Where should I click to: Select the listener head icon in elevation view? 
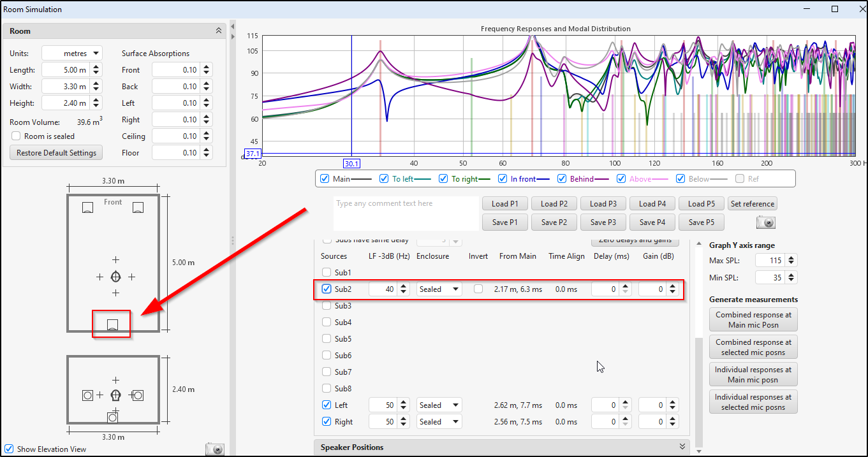click(115, 395)
